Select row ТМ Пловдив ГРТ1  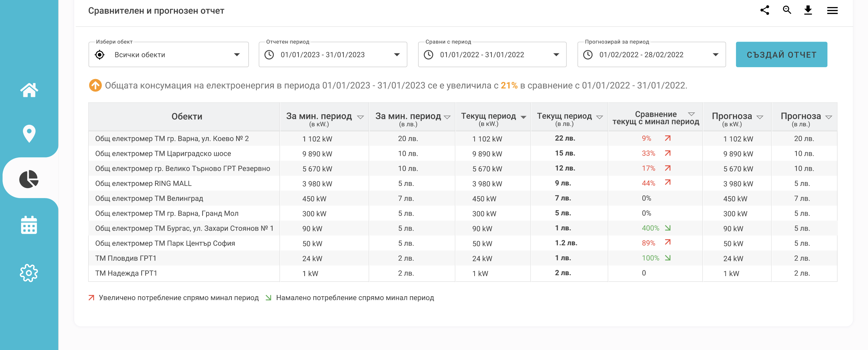point(463,258)
